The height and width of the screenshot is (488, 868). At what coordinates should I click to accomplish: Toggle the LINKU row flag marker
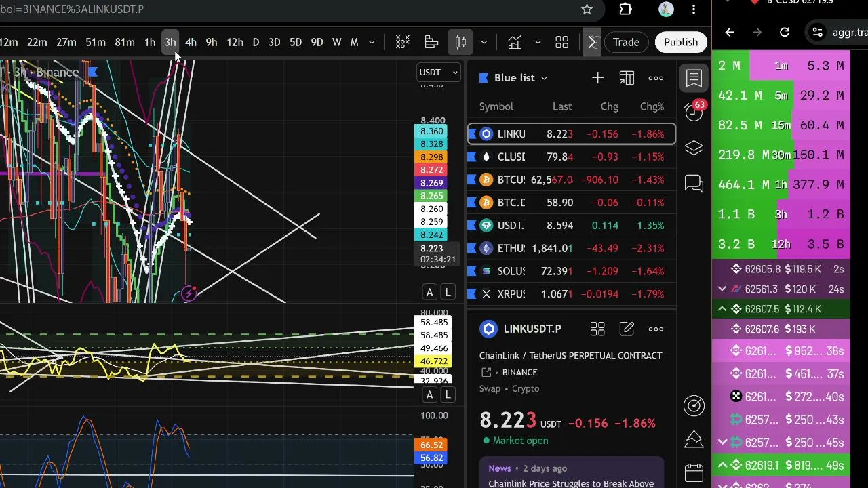[x=473, y=134]
